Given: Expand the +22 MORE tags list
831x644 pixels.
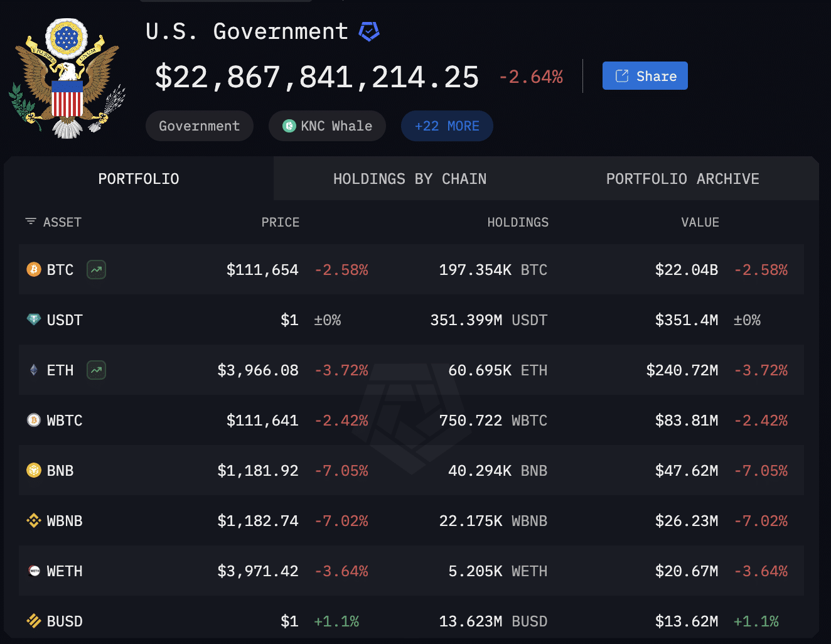Looking at the screenshot, I should click(447, 126).
